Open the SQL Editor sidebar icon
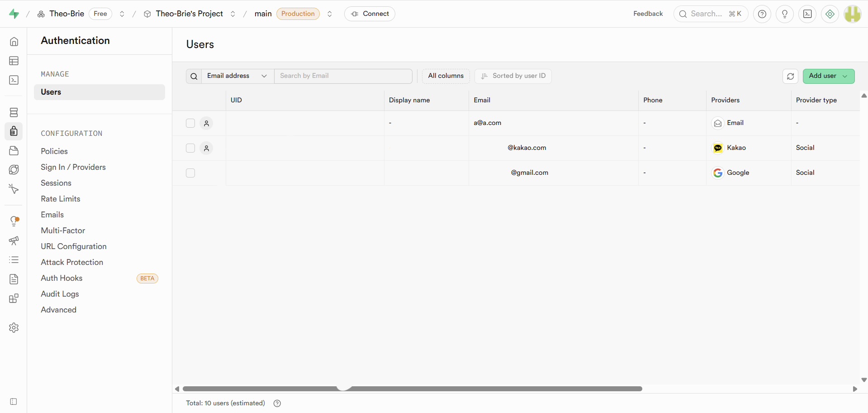 pos(14,80)
